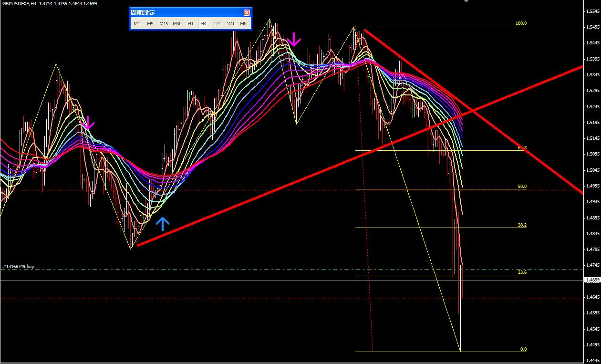Close the 周期設定 period toolbar
601x364 pixels.
[247, 13]
